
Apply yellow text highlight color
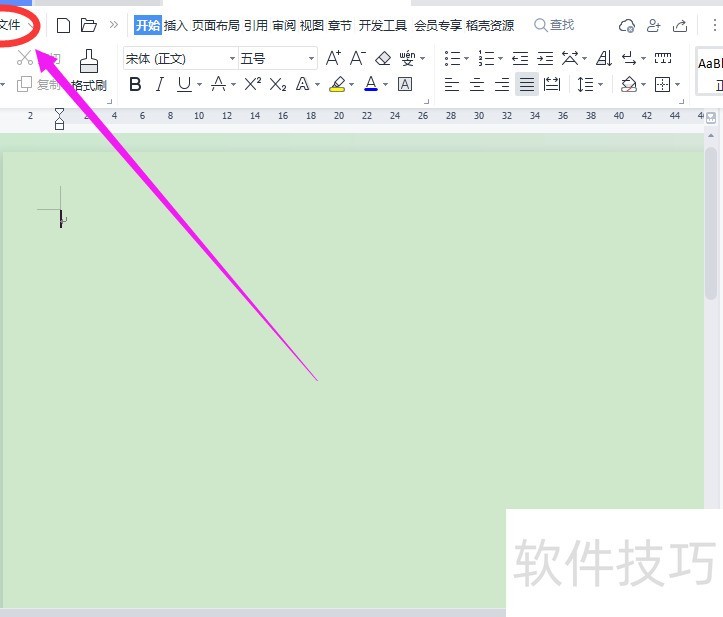337,84
